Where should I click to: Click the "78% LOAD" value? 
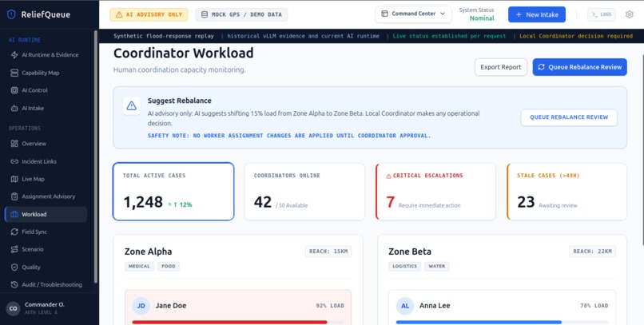594,306
